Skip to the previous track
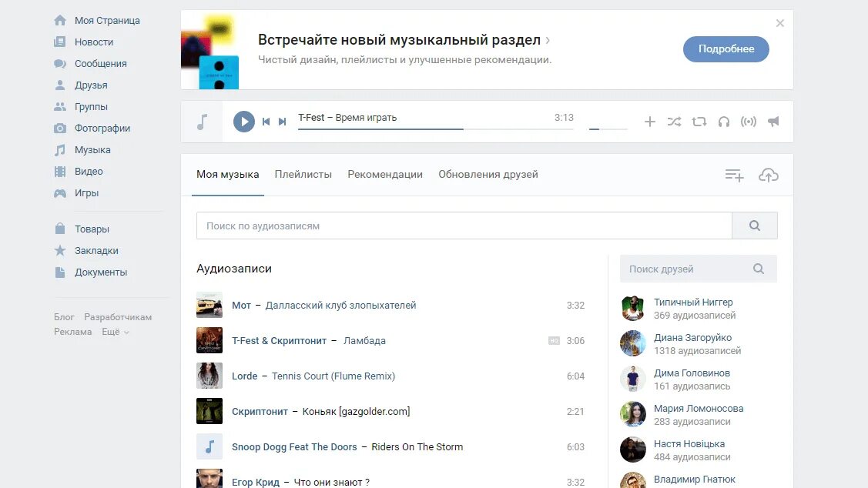 pos(266,122)
